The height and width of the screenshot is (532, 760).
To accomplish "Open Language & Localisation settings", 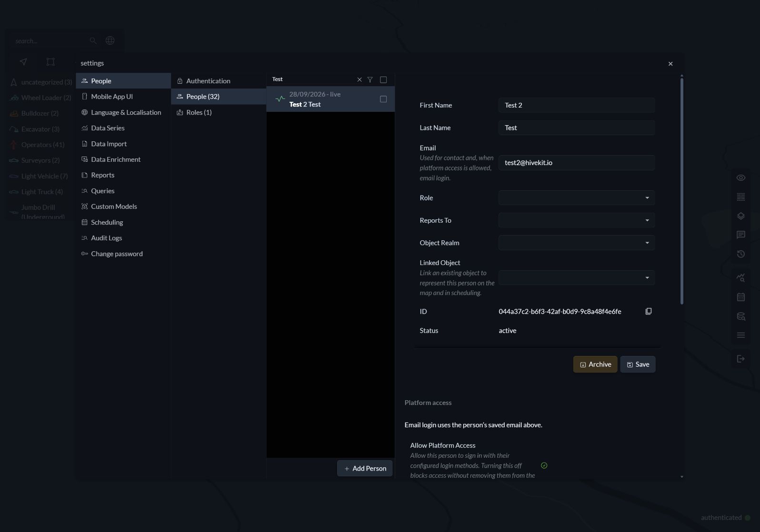I will coord(123,112).
